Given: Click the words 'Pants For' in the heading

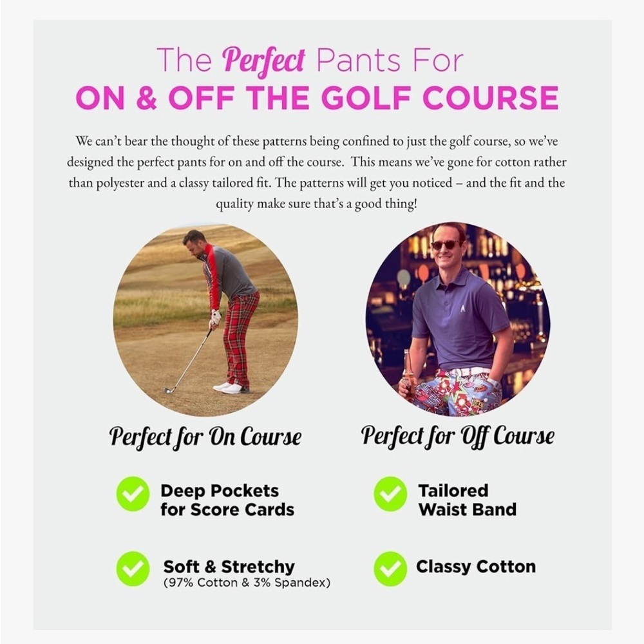Looking at the screenshot, I should [390, 61].
